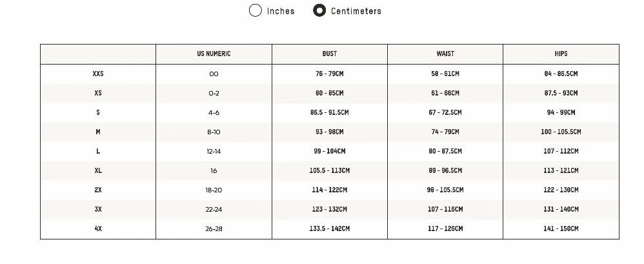644x264 pixels.
Task: Select the XL size row label
Action: click(x=98, y=170)
